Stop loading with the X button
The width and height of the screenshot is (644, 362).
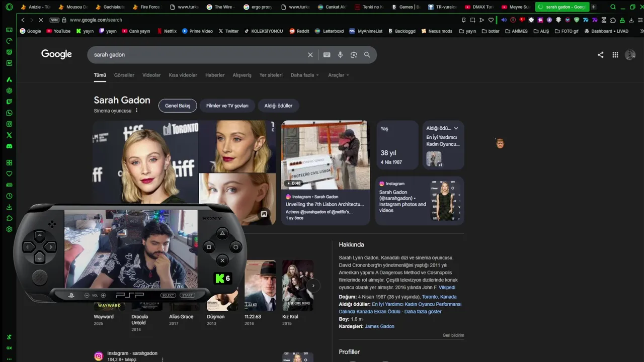point(41,20)
